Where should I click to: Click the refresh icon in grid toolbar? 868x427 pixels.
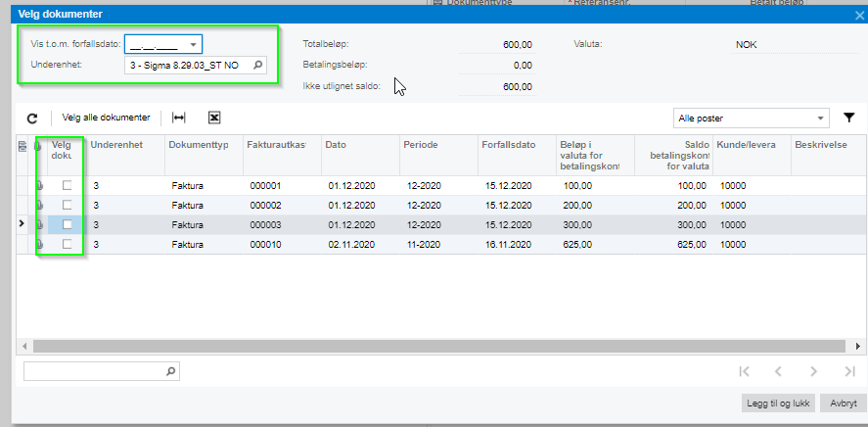coord(32,118)
